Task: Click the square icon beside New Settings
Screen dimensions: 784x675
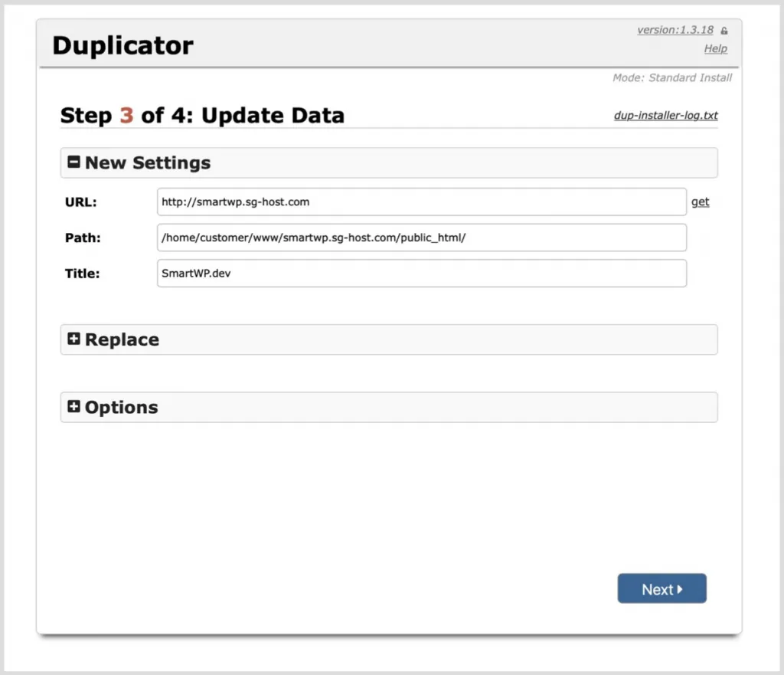Action: tap(74, 162)
